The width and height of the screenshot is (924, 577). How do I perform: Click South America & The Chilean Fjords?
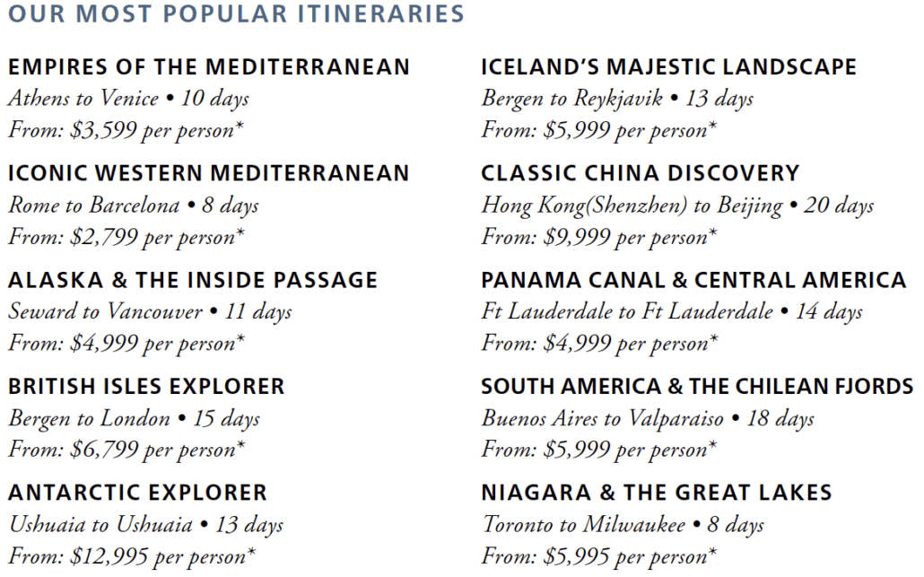pyautogui.click(x=697, y=387)
